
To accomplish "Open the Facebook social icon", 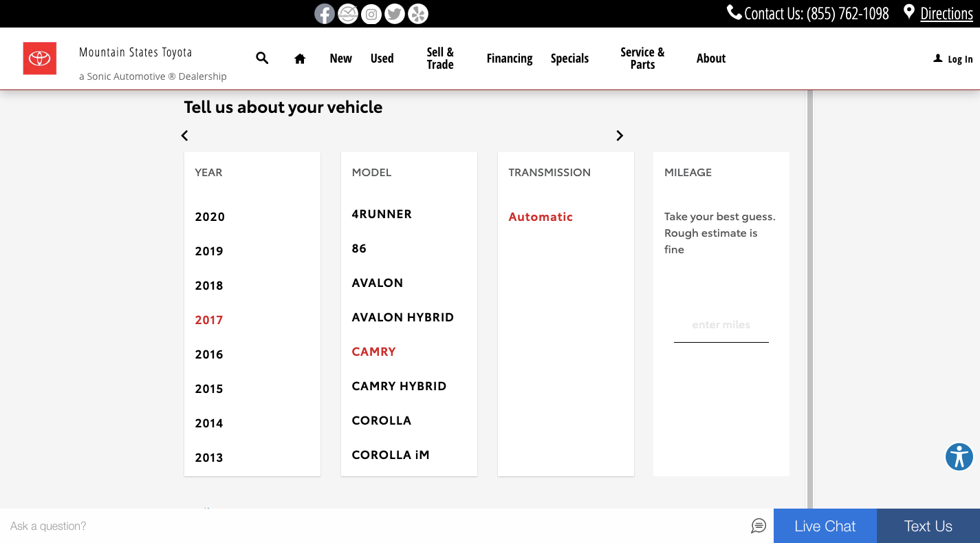I will tap(325, 14).
